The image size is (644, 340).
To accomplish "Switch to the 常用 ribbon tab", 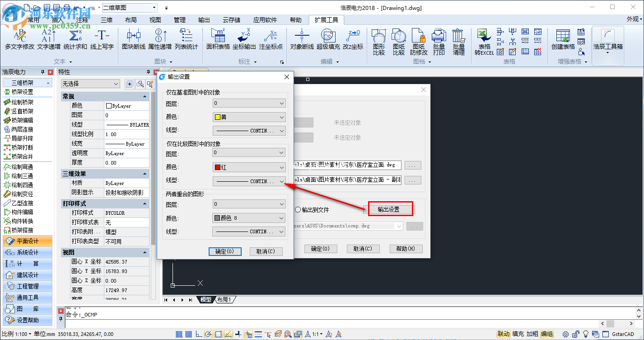I will [33, 20].
